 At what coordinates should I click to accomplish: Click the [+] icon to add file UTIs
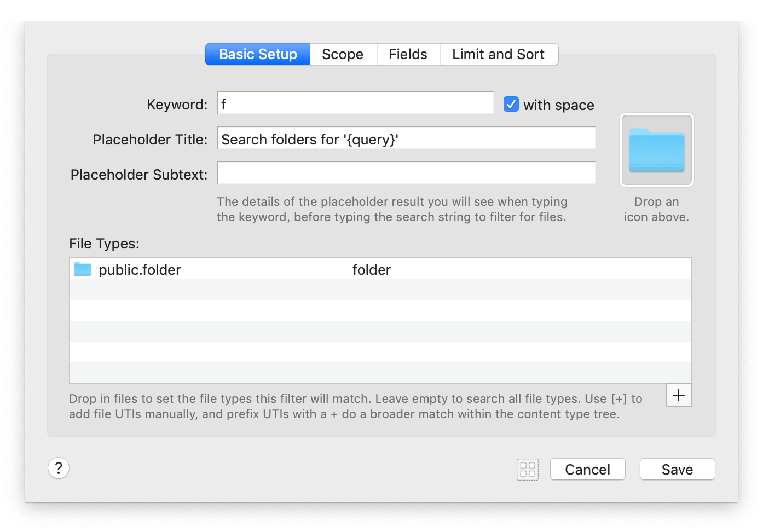pyautogui.click(x=678, y=395)
